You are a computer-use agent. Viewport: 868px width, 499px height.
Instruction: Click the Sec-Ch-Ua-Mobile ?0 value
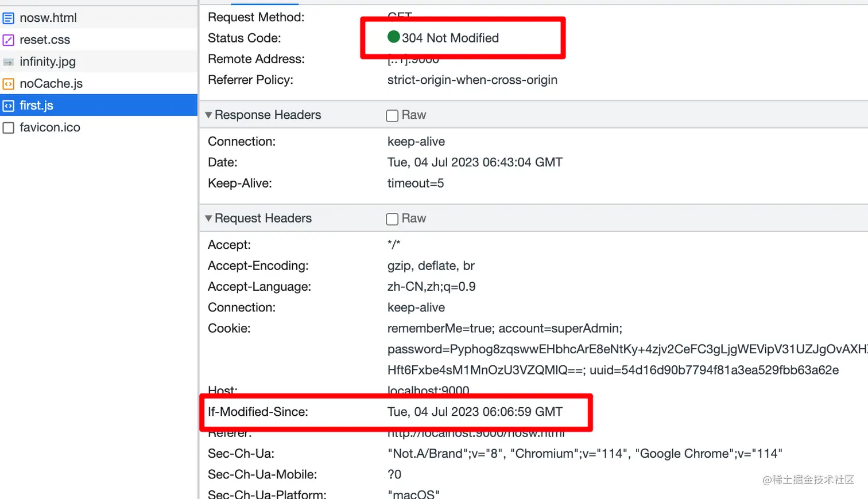(x=394, y=474)
